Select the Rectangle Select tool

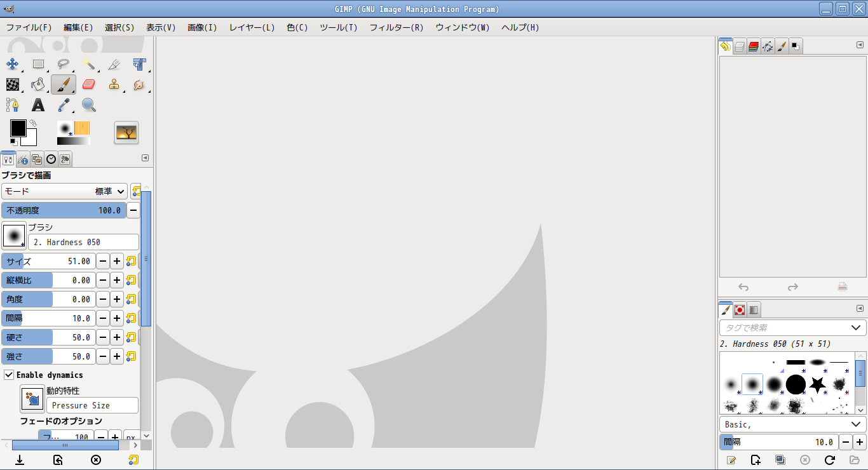tap(38, 64)
